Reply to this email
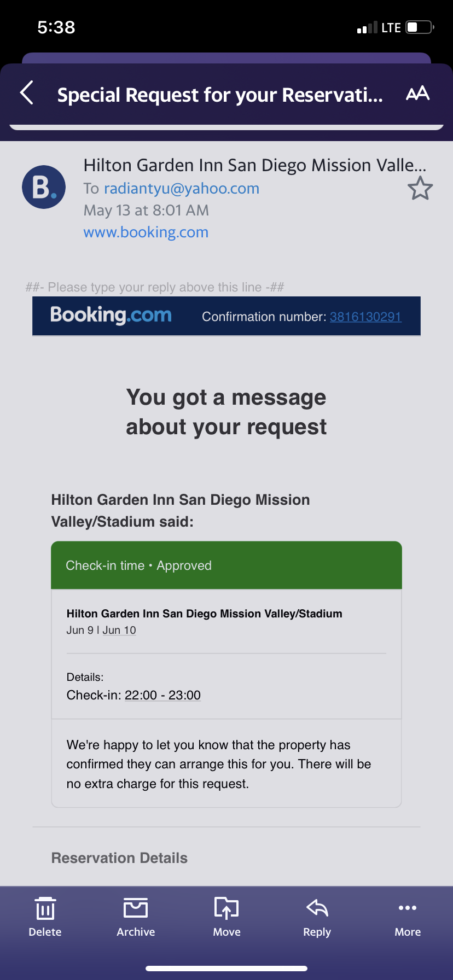The width and height of the screenshot is (453, 980). (317, 917)
